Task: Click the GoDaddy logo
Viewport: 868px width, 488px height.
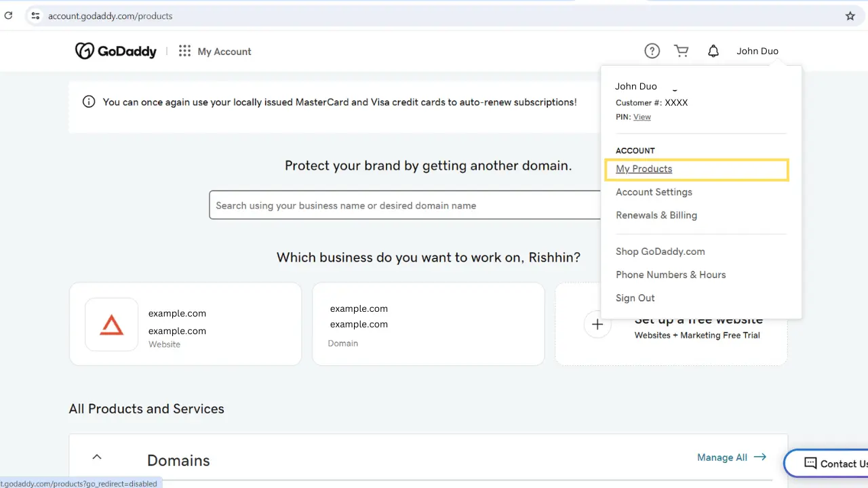Action: (115, 51)
